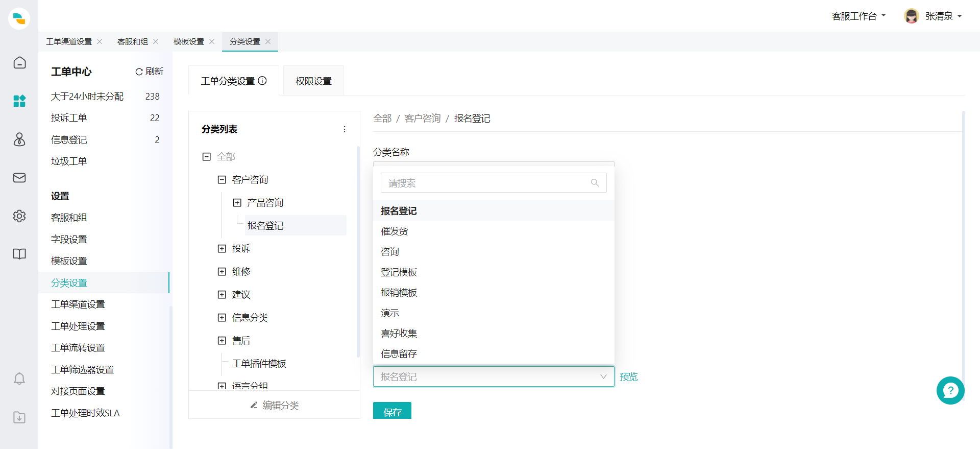Select 登记模板 in the dropdown list

tap(494, 272)
